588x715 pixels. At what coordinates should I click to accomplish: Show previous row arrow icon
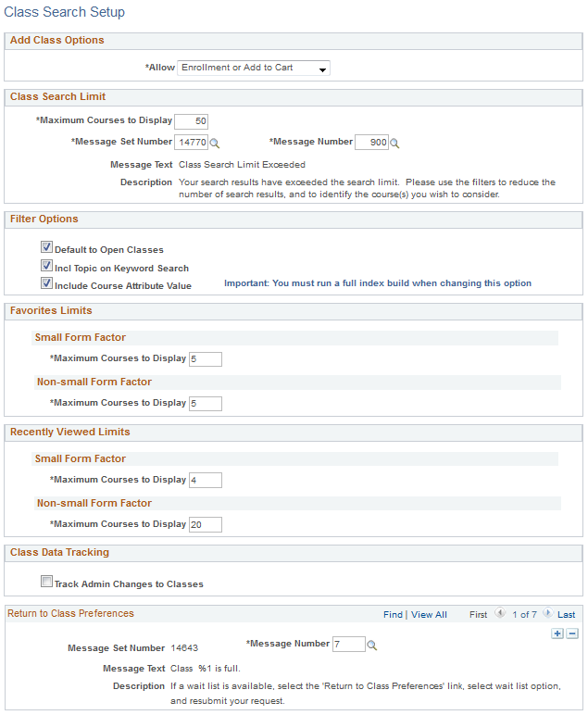tap(500, 613)
